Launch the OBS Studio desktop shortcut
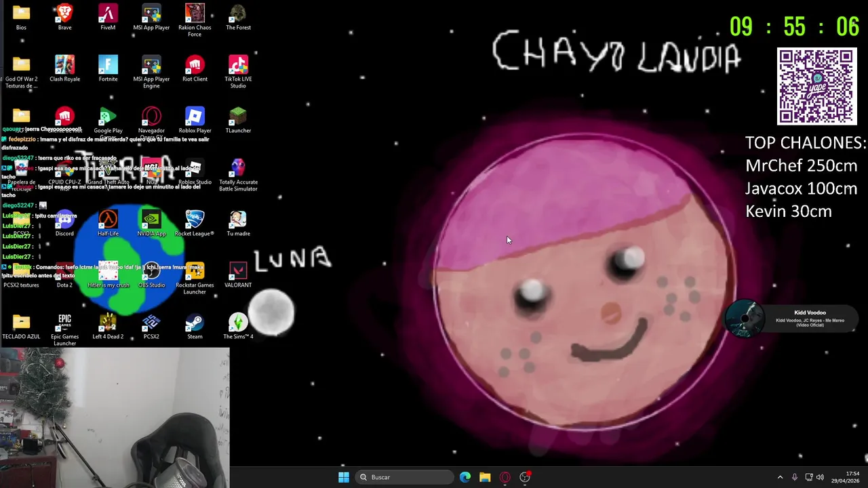This screenshot has width=868, height=488. 151,275
